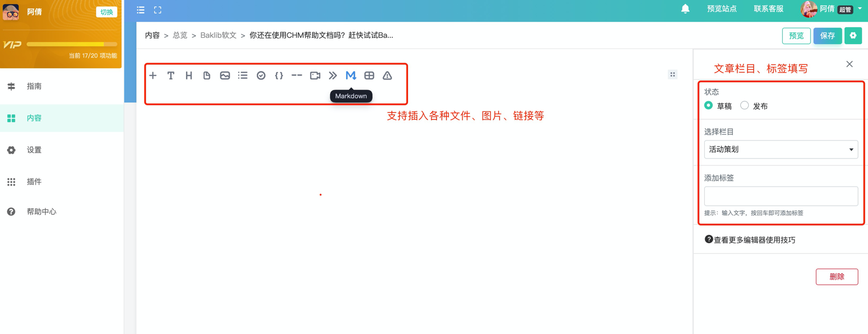
Task: Insert a code block via braces icon
Action: pos(279,76)
